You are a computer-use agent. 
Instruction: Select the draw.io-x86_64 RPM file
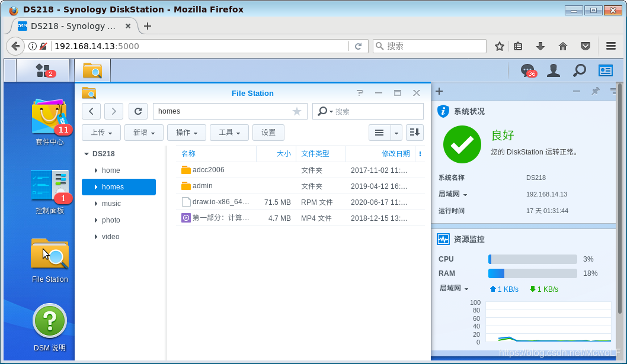pyautogui.click(x=300, y=202)
